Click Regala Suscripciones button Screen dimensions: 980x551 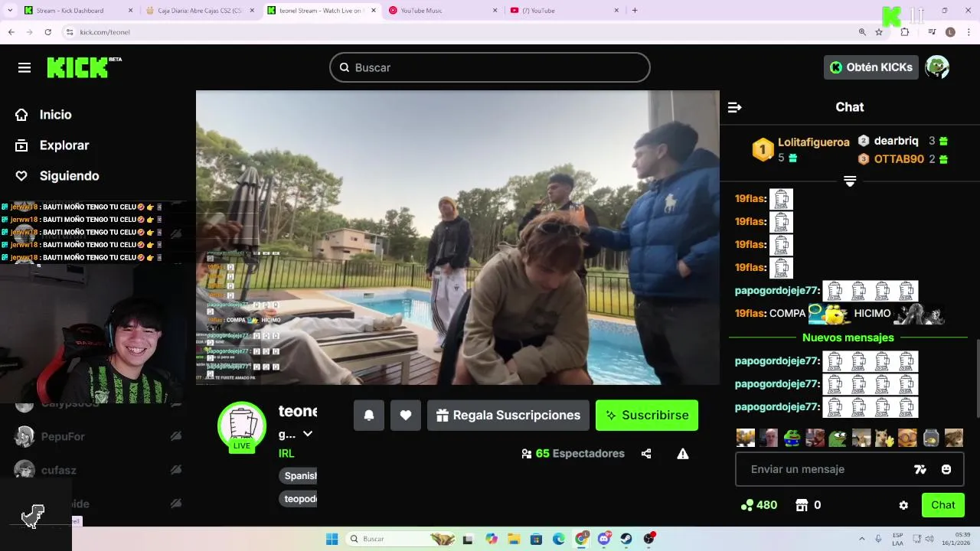pyautogui.click(x=508, y=415)
